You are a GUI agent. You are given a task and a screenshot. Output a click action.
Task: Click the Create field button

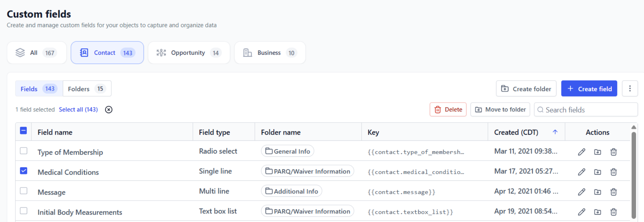pos(589,89)
